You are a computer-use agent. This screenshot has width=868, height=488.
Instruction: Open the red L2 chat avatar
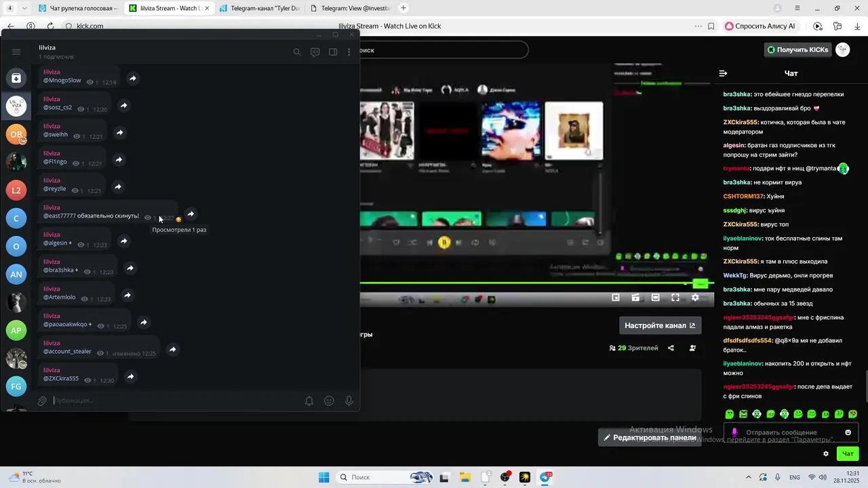[x=16, y=190]
